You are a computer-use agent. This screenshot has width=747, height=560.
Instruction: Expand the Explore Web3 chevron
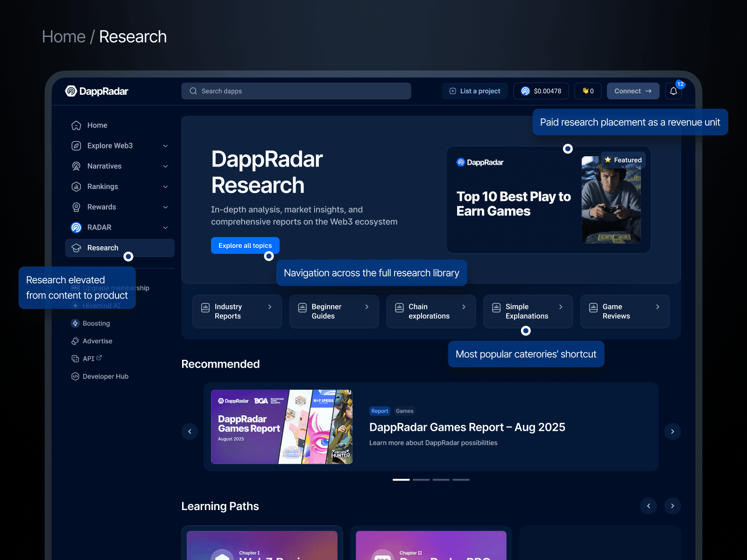pos(165,146)
